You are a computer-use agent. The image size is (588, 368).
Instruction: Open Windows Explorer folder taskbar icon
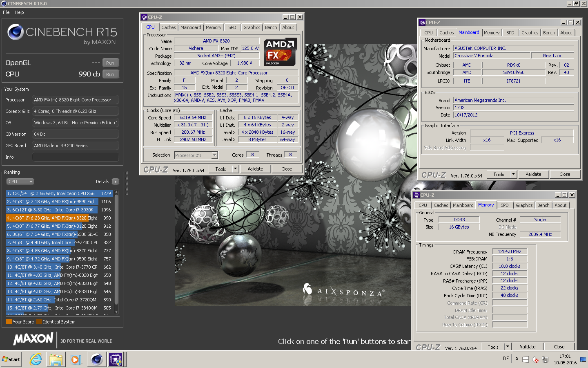[56, 359]
